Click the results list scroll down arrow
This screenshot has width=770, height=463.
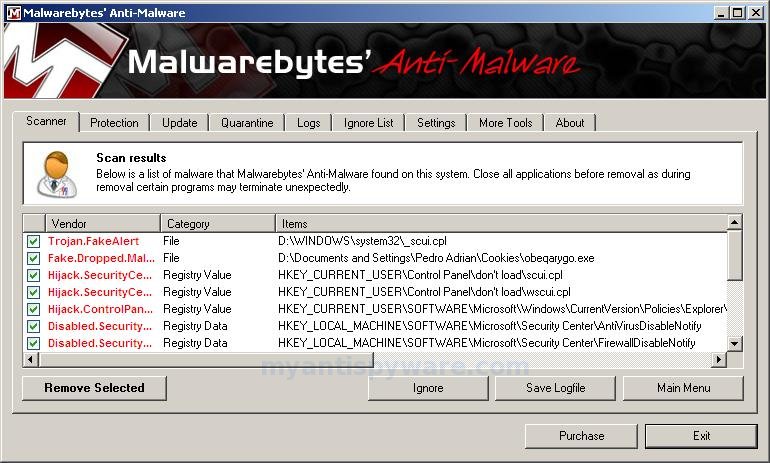point(735,343)
